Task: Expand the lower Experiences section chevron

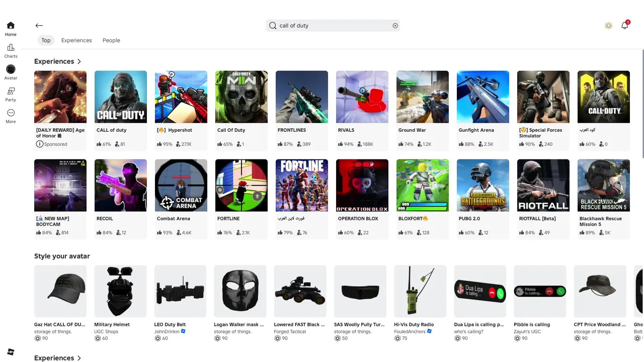Action: [79, 358]
